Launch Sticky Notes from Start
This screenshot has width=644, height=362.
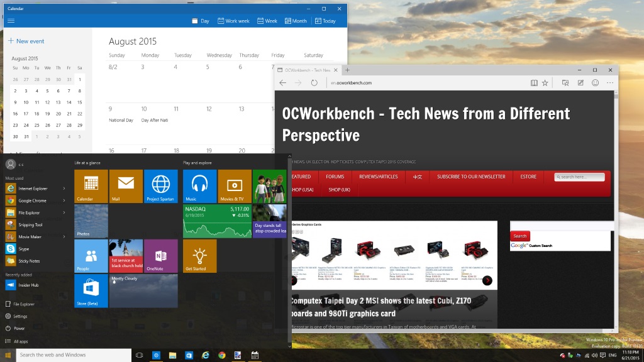pos(29,261)
